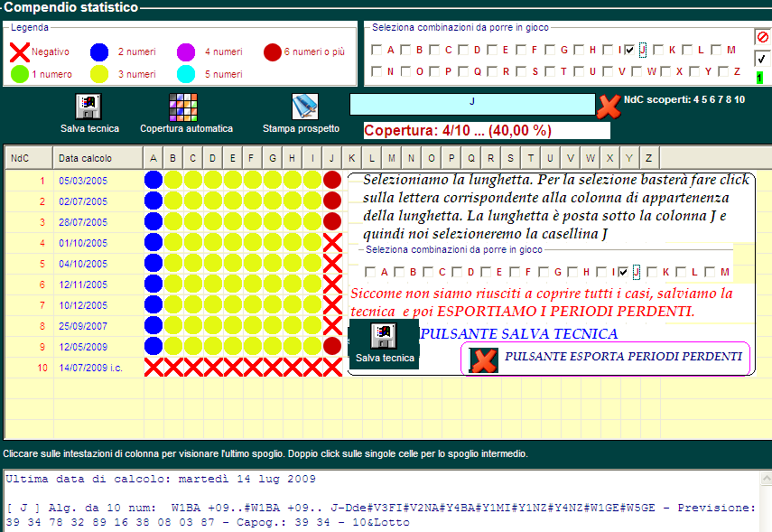Image resolution: width=772 pixels, height=532 pixels.
Task: Tick checkbox K in top combination selector
Action: coord(658,50)
